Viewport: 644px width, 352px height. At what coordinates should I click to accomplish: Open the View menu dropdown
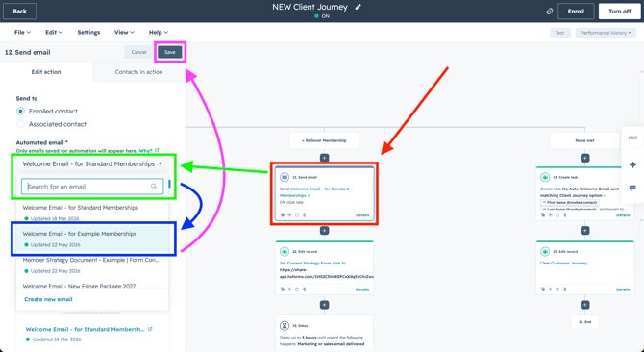(124, 32)
